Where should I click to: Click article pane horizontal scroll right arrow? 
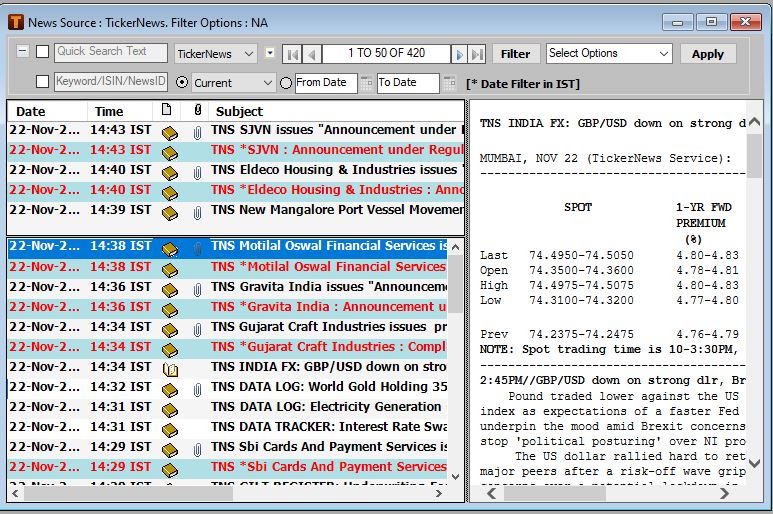pyautogui.click(x=724, y=493)
